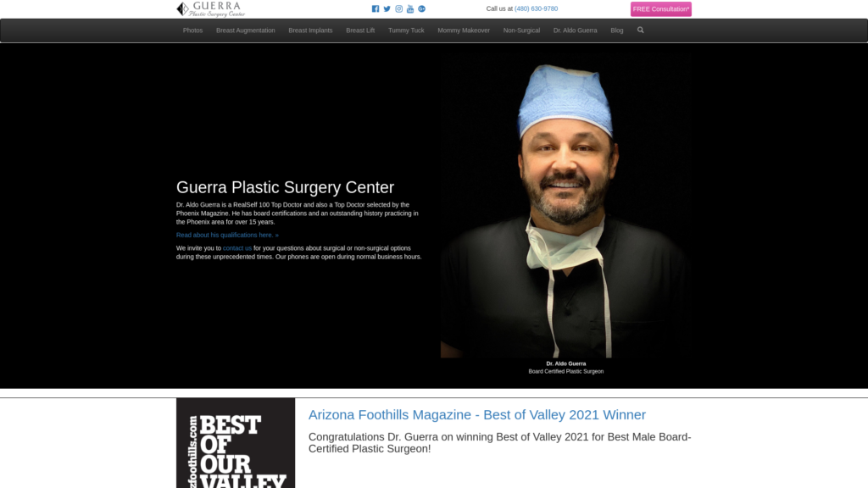Click the 'Board Certified Plastic Surgeon' caption

pyautogui.click(x=565, y=372)
